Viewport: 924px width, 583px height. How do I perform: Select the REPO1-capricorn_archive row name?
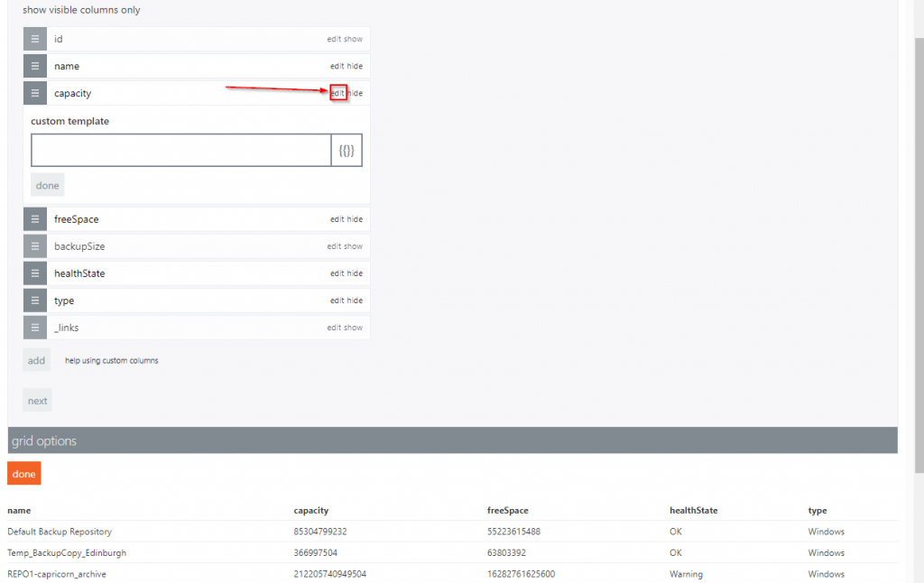coord(57,574)
